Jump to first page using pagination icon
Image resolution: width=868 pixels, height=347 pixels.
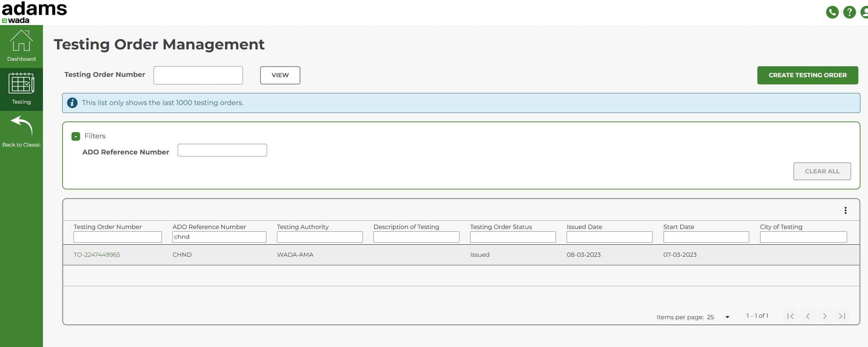[790, 316]
